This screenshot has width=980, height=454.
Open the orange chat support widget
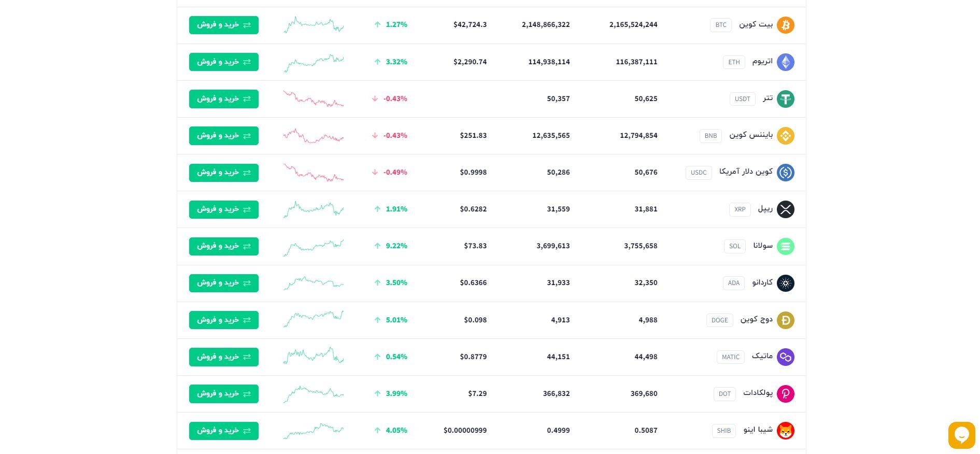(x=961, y=435)
